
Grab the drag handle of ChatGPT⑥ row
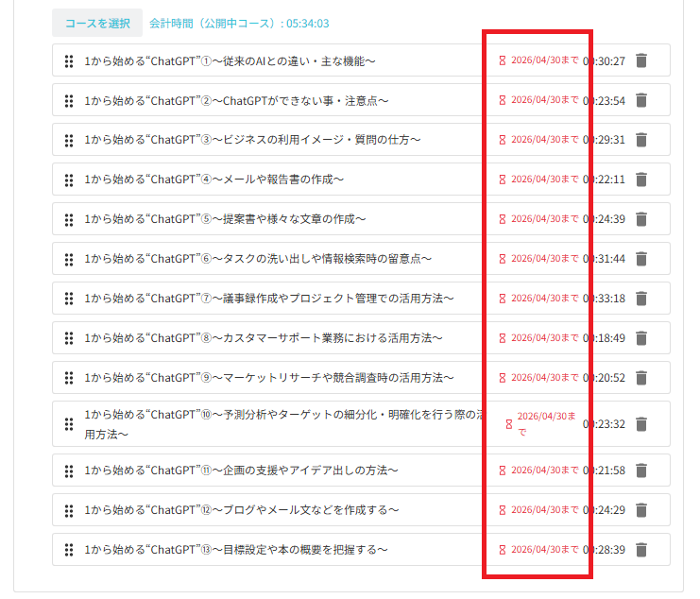click(x=69, y=259)
